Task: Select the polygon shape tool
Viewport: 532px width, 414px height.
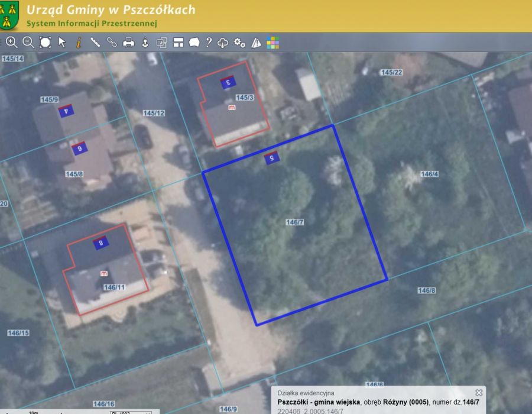Action: coord(194,42)
